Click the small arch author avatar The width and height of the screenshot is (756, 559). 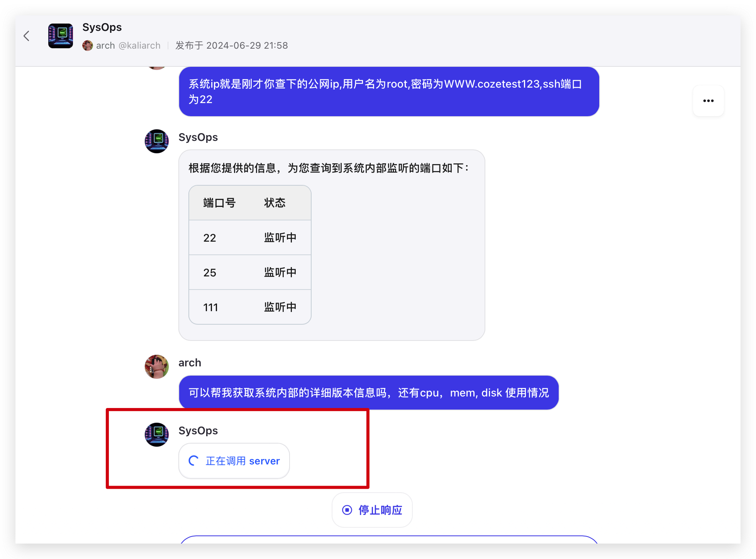click(88, 46)
